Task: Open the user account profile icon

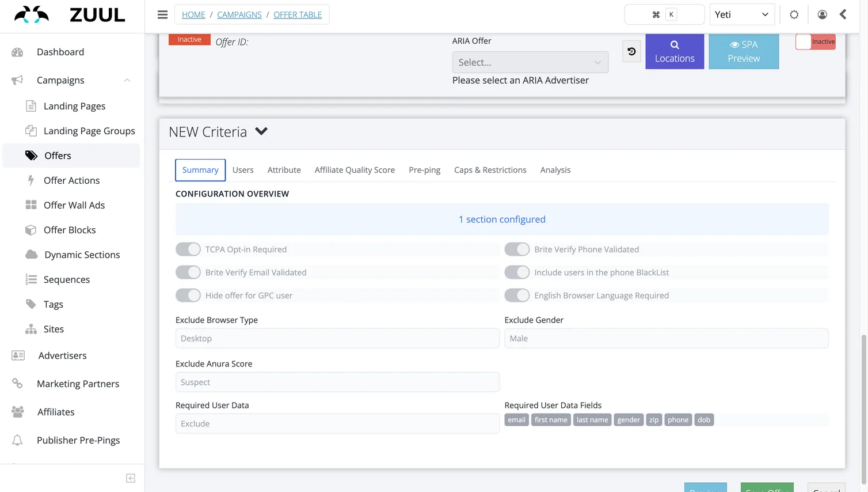Action: [822, 14]
